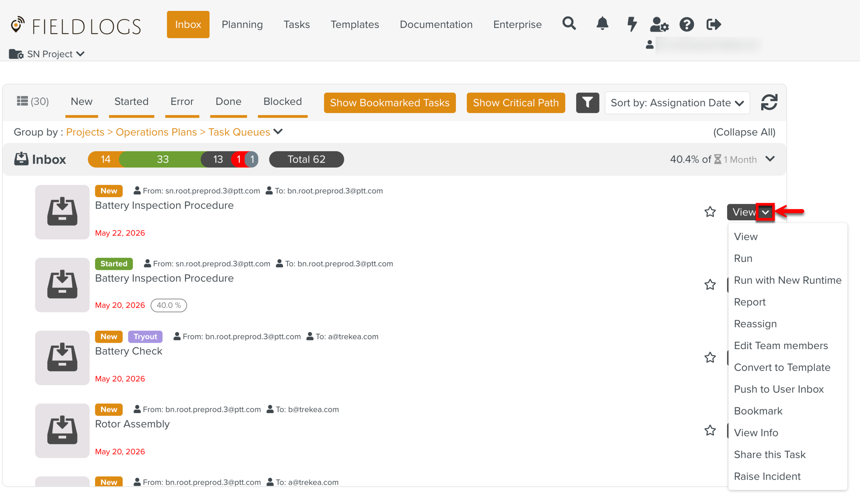Toggle bookmark star for Battery Check
Image resolution: width=860 pixels, height=504 pixels.
coord(710,358)
